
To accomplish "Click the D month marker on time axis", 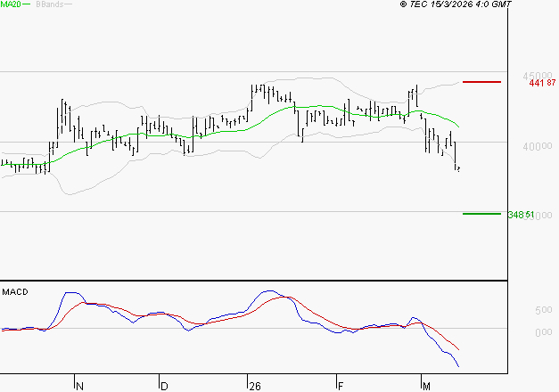I will tap(164, 387).
